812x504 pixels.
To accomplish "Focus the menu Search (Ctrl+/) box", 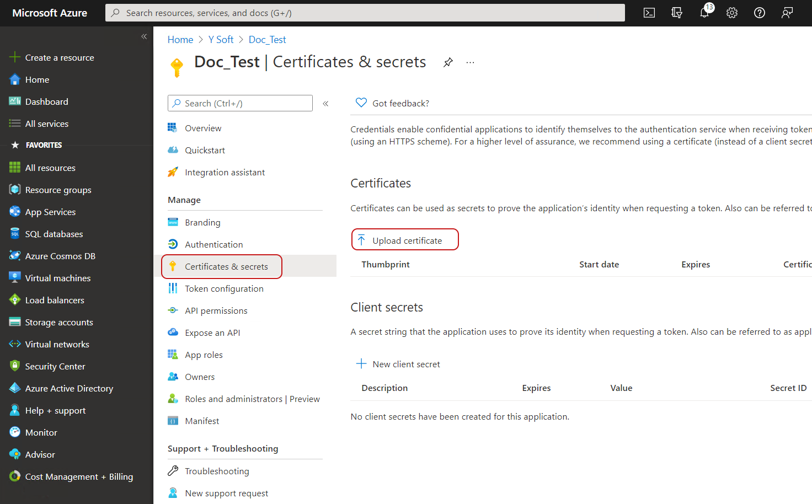I will point(241,103).
